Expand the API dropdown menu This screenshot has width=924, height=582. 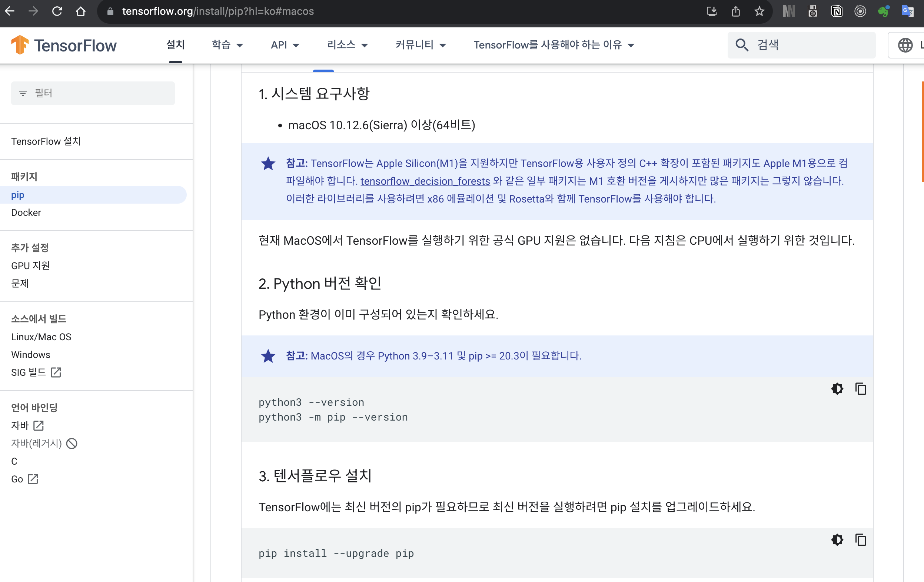285,45
